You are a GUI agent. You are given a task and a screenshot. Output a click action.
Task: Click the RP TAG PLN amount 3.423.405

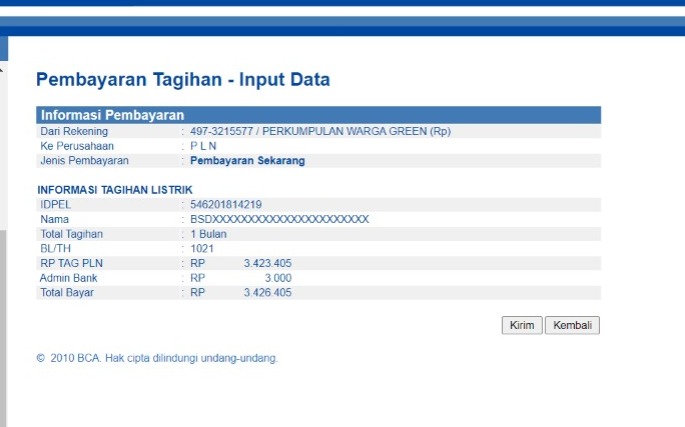point(267,263)
